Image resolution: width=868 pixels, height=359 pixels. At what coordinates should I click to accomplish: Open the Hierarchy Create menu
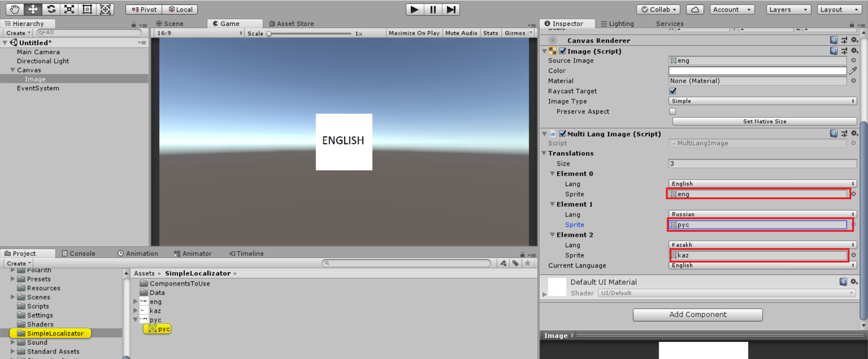click(18, 33)
